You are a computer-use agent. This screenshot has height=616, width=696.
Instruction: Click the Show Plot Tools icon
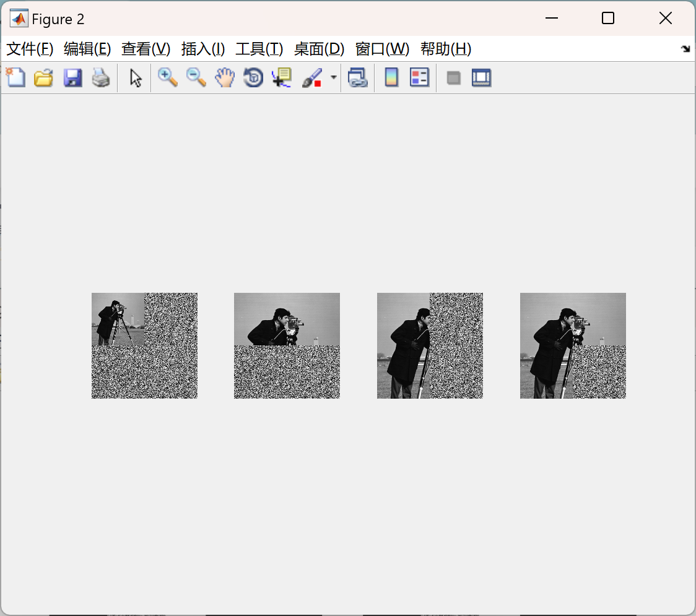pos(482,77)
